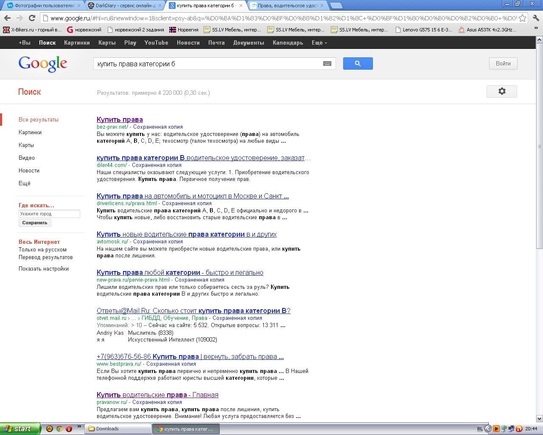543x435 pixels.
Task: Open Карты in the black Google bar
Action: click(107, 43)
